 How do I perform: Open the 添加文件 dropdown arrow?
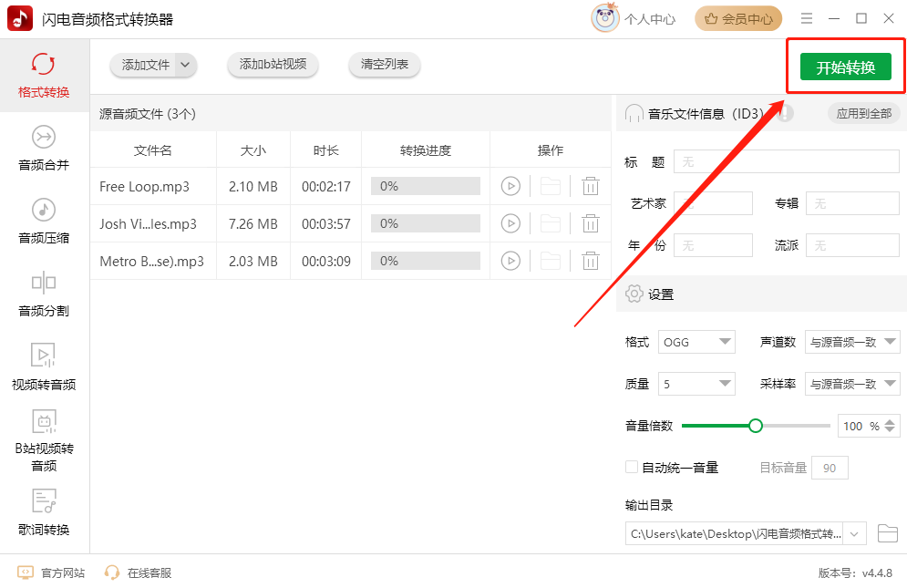coord(185,65)
